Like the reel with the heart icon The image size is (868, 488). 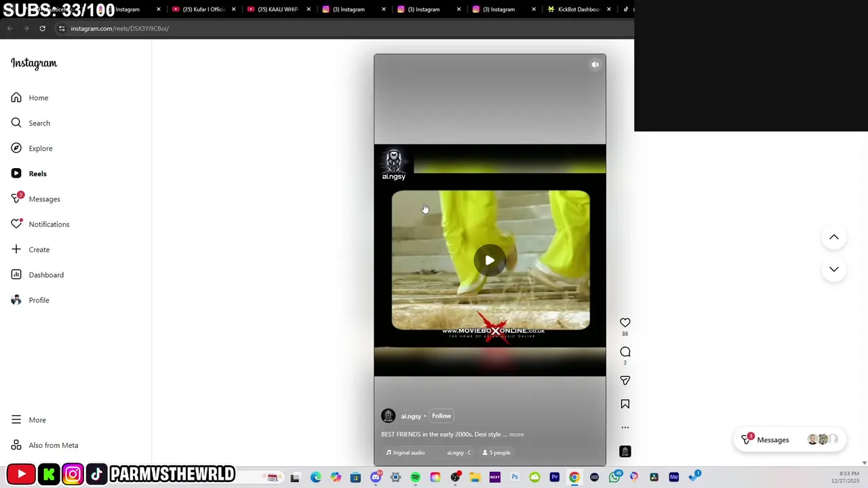[625, 323]
